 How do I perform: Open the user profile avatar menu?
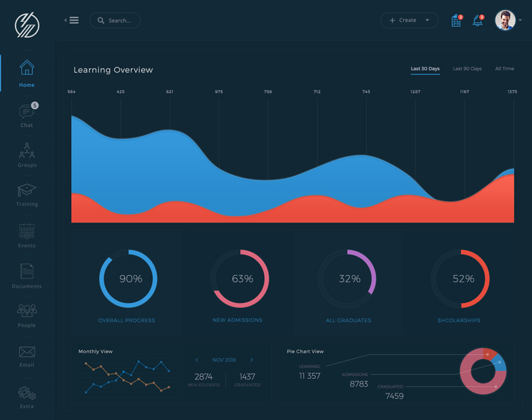(x=506, y=21)
